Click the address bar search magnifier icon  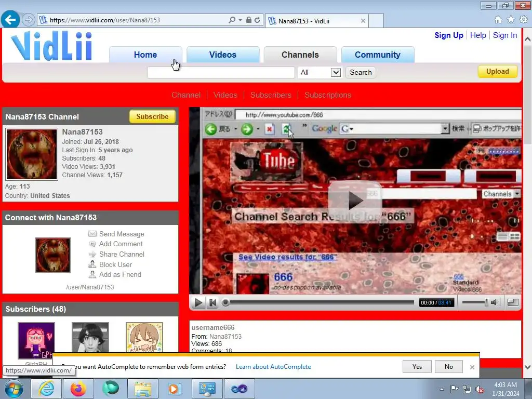point(232,20)
